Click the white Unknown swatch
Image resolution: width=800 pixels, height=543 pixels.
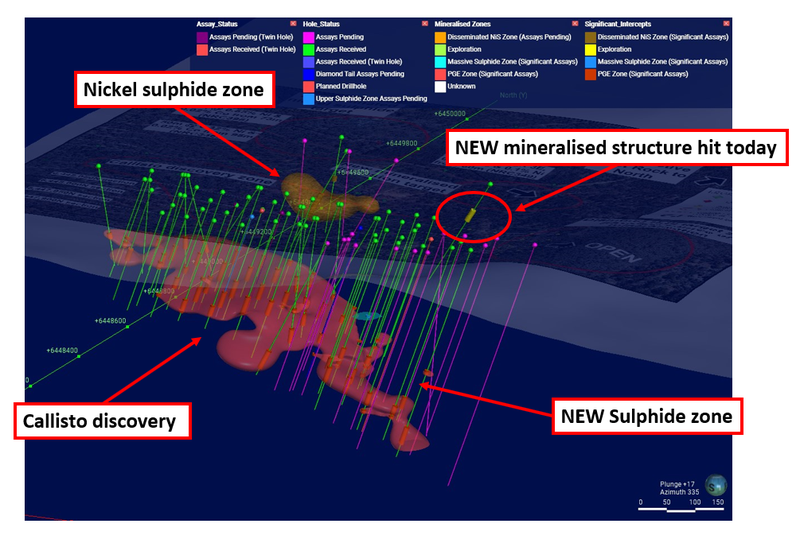pyautogui.click(x=440, y=86)
